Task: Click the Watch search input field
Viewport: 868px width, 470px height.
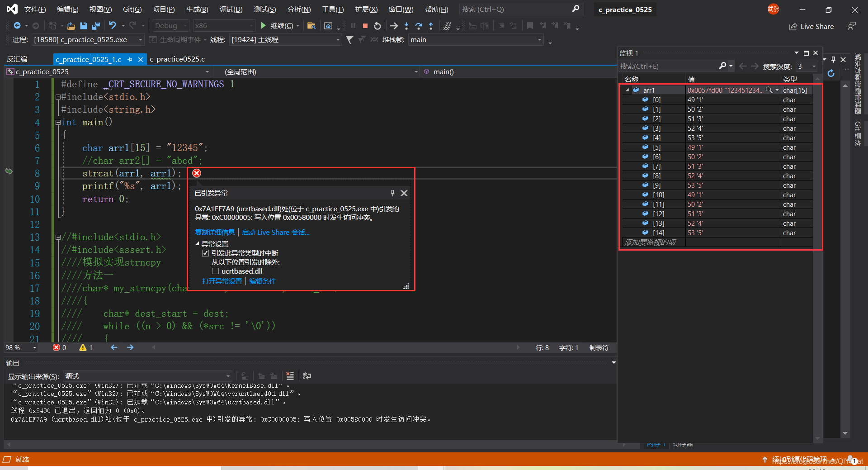Action: (x=668, y=66)
